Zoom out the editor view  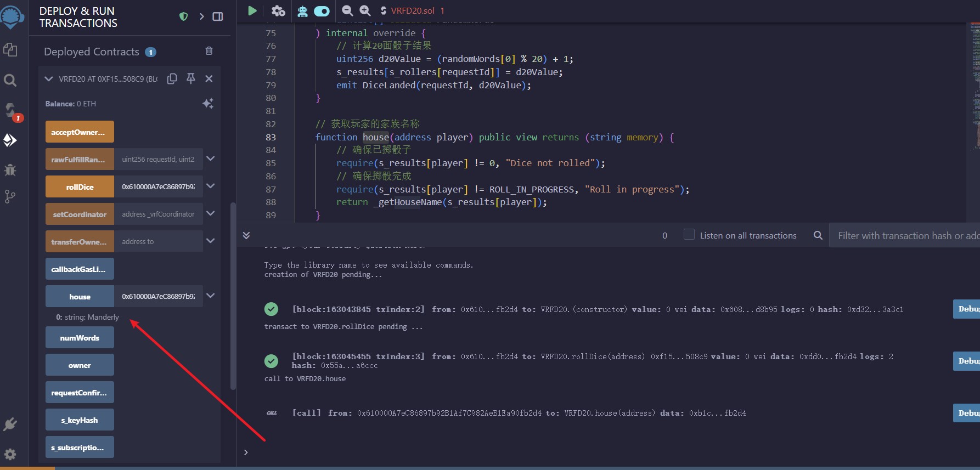click(x=347, y=10)
